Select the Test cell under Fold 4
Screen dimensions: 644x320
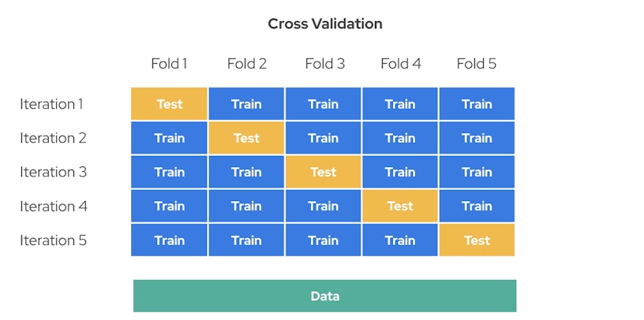pyautogui.click(x=400, y=206)
